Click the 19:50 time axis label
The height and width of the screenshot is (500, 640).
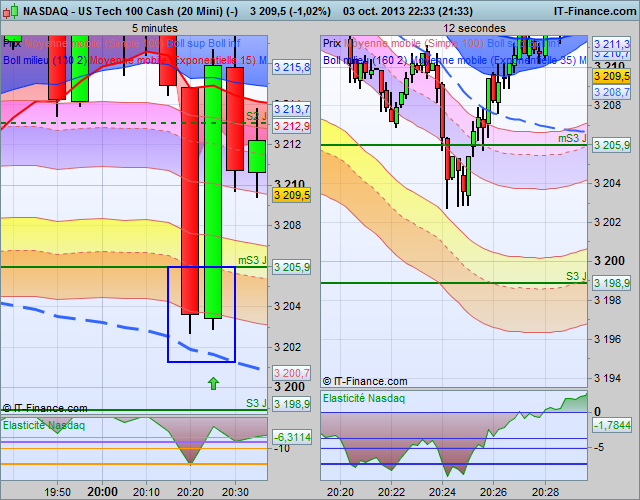coord(57,492)
